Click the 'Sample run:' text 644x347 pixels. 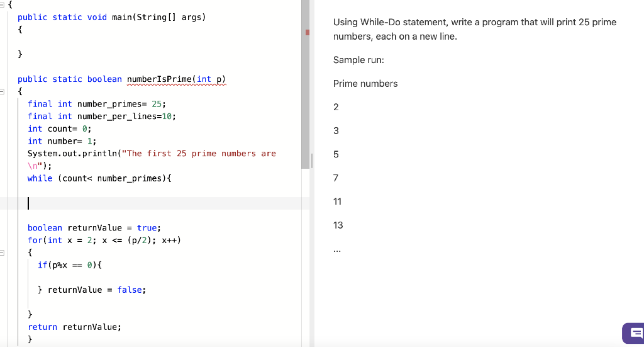coord(358,60)
